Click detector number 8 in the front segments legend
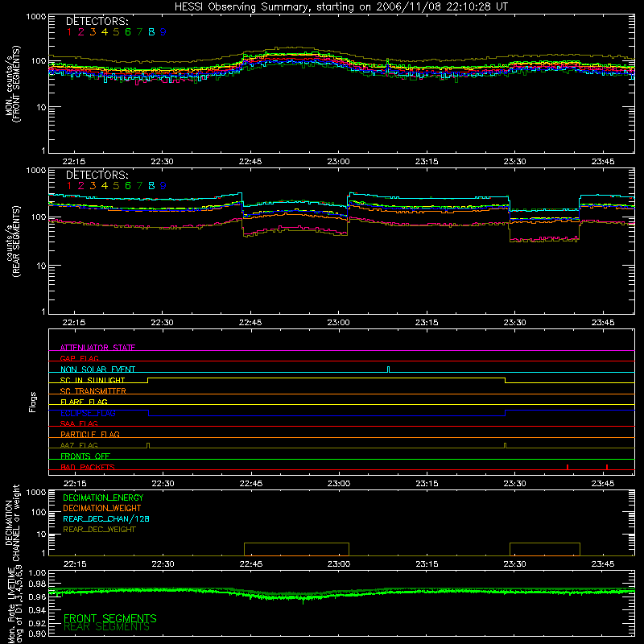 (x=151, y=32)
